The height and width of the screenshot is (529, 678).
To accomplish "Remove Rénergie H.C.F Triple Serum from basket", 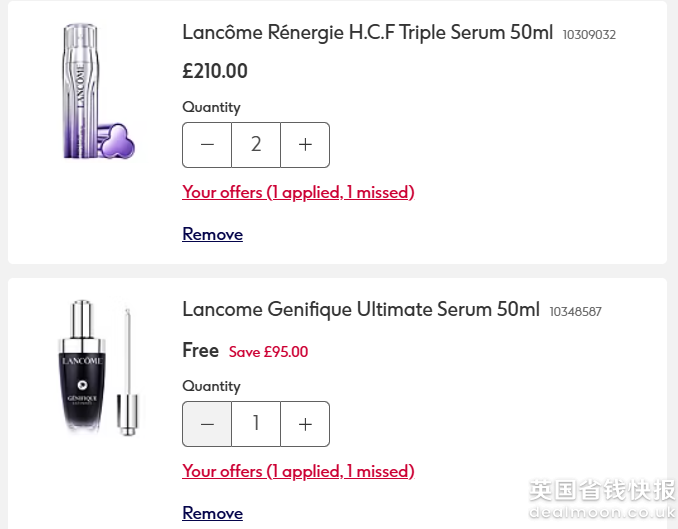I will point(212,234).
